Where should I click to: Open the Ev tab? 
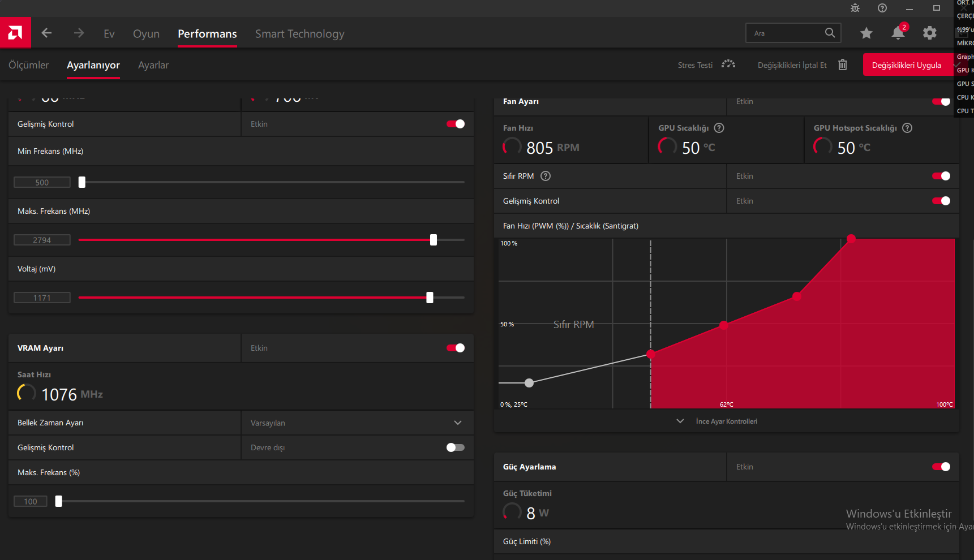(x=109, y=34)
